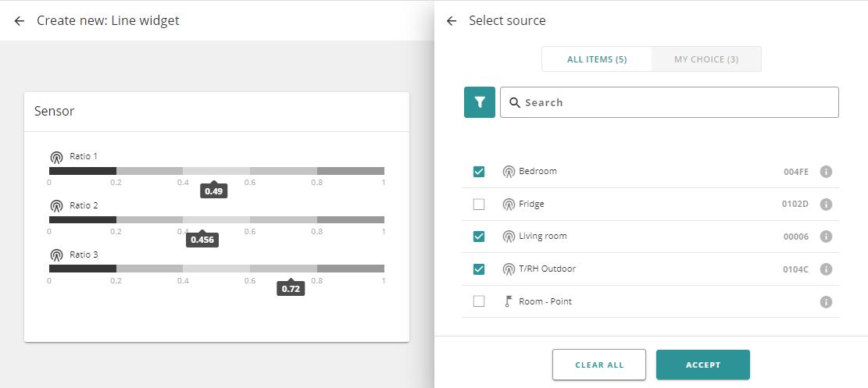Click the Ratio 3 line bar
This screenshot has width=868, height=388.
coord(216,269)
